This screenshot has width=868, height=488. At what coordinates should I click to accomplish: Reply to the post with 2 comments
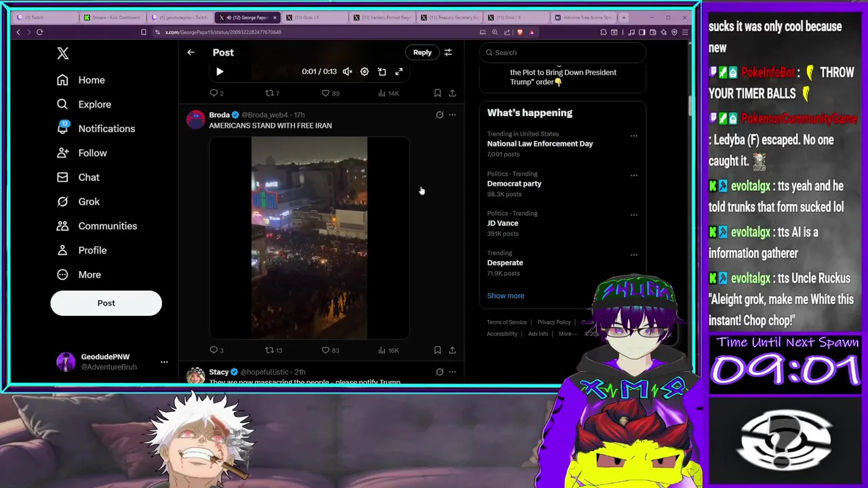pos(216,93)
